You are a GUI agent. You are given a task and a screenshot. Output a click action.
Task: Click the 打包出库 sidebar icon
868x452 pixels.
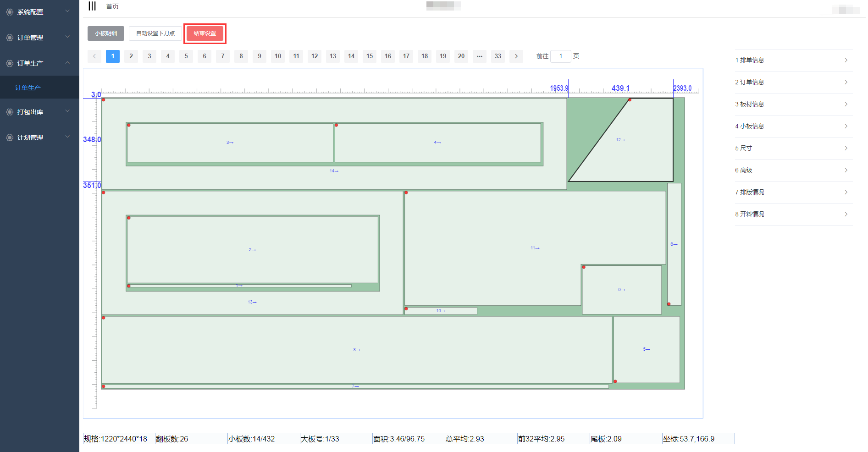tap(10, 112)
